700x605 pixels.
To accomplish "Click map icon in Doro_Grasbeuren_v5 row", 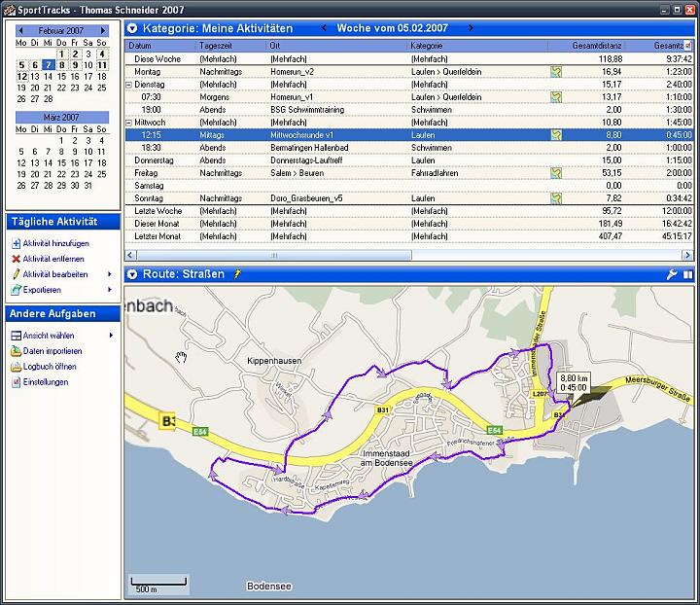I will point(556,198).
